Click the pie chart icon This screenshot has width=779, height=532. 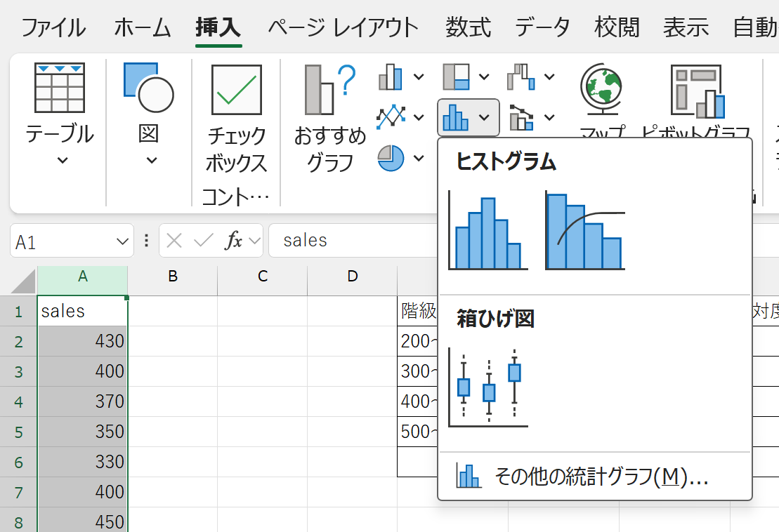point(391,158)
